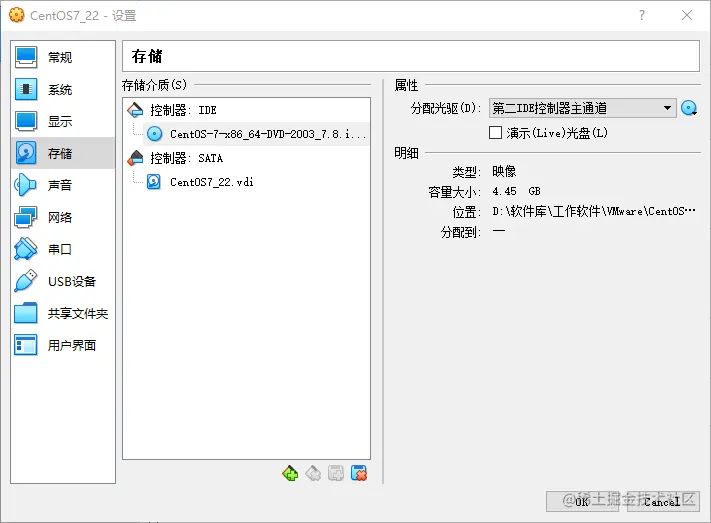Viewport: 711px width, 523px height.
Task: Open the 声音 (Audio) settings page
Action: (63, 185)
